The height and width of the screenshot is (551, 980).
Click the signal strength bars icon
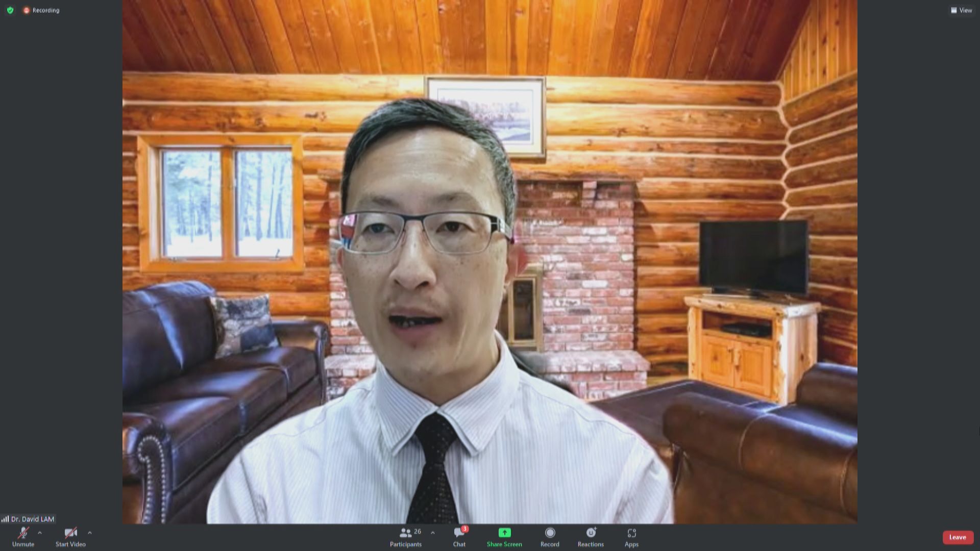click(x=5, y=519)
